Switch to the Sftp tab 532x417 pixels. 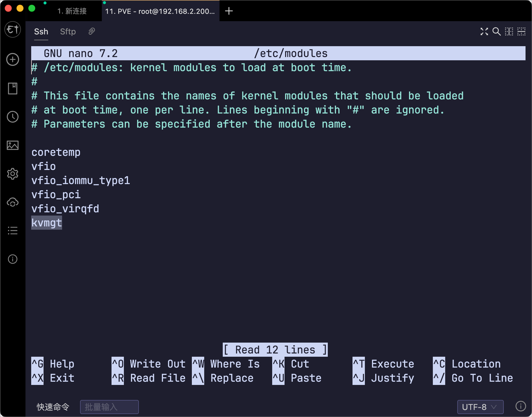[68, 31]
